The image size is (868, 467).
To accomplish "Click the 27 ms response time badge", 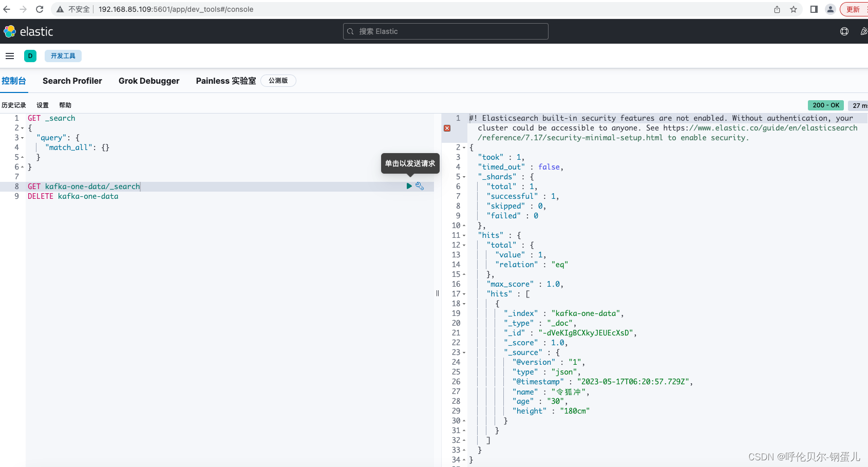I will pyautogui.click(x=859, y=105).
